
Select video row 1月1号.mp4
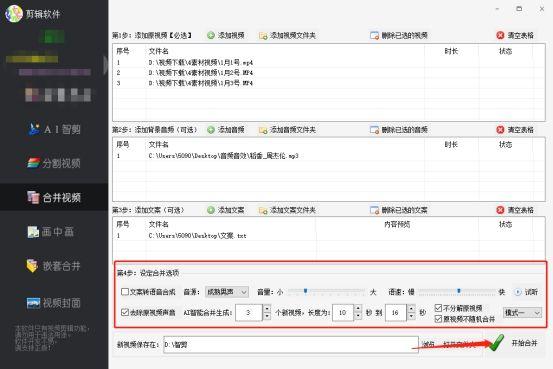pos(328,63)
